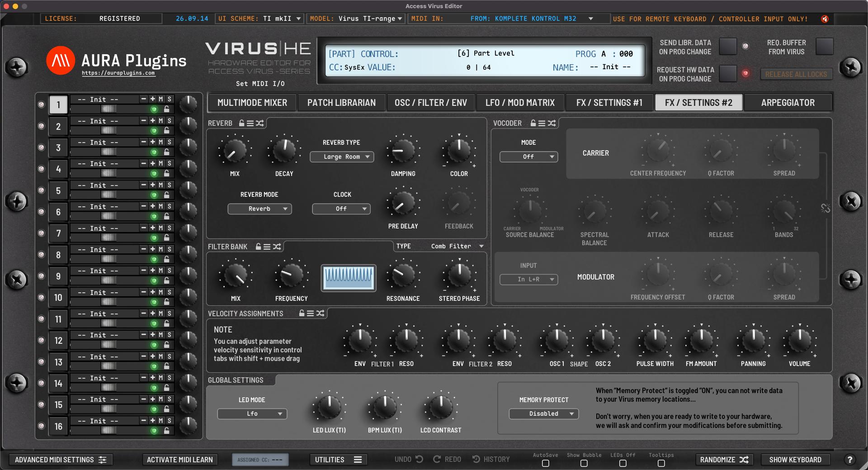Open the Filter Bank section menu icon
The width and height of the screenshot is (868, 470).
tap(267, 247)
